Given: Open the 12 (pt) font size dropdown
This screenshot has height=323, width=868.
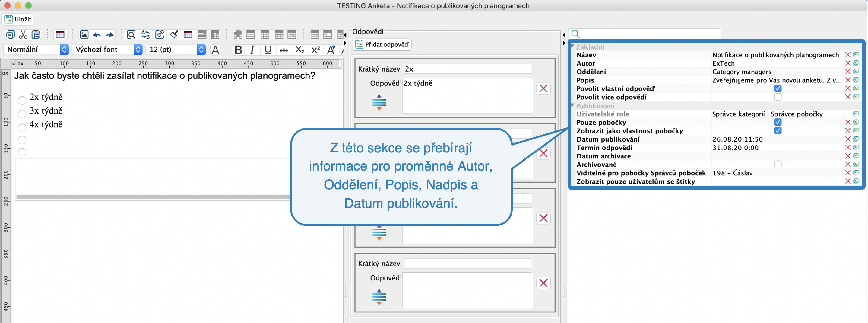Looking at the screenshot, I should pos(176,50).
